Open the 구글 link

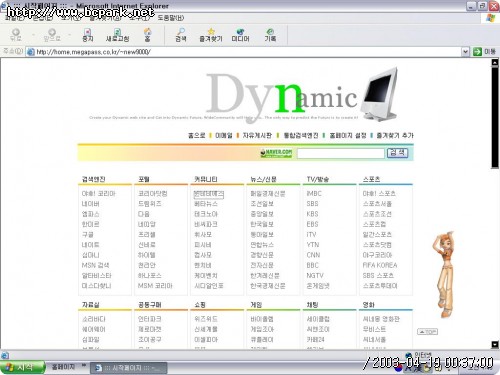[x=87, y=234]
